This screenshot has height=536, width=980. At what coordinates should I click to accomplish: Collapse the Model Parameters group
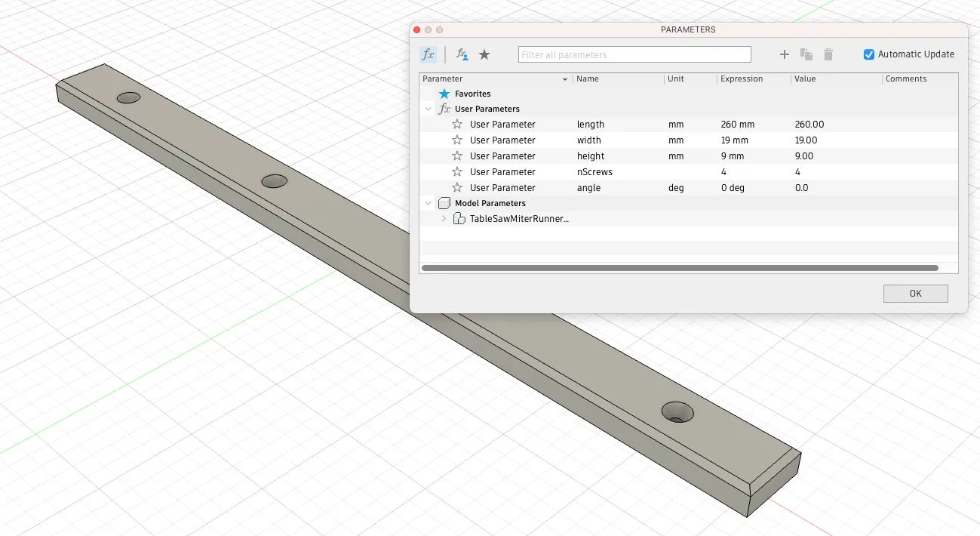click(429, 203)
